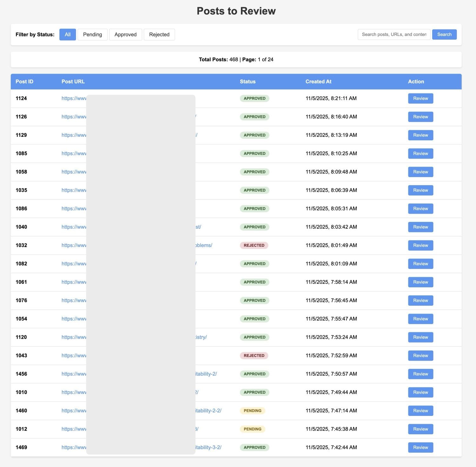Show only Rejected posts
This screenshot has width=476, height=467.
coord(159,35)
